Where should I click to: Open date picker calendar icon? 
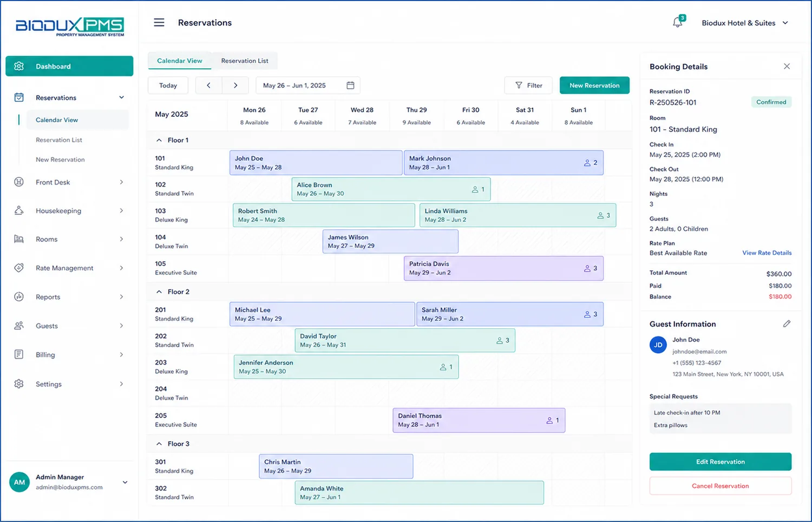click(350, 85)
